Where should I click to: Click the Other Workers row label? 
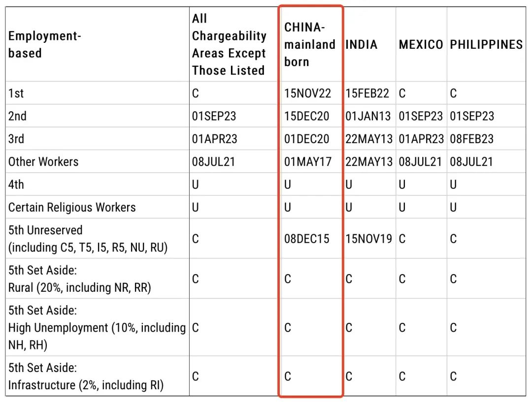click(43, 162)
